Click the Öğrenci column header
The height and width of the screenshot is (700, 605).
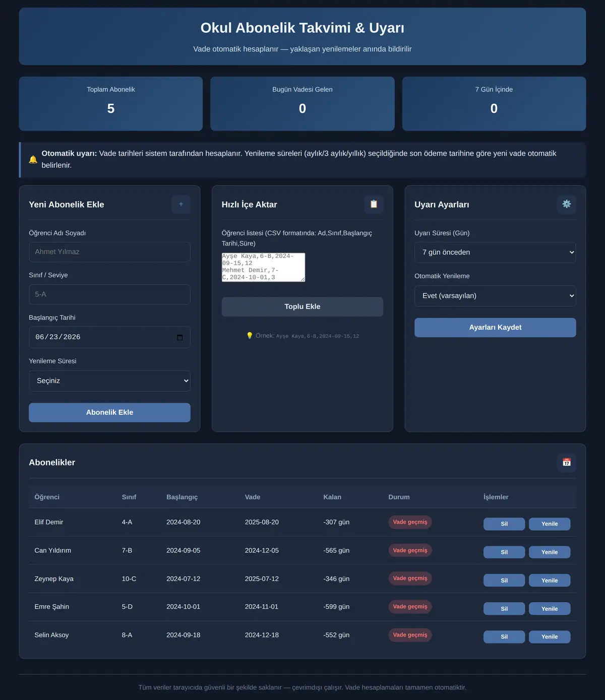tap(47, 497)
